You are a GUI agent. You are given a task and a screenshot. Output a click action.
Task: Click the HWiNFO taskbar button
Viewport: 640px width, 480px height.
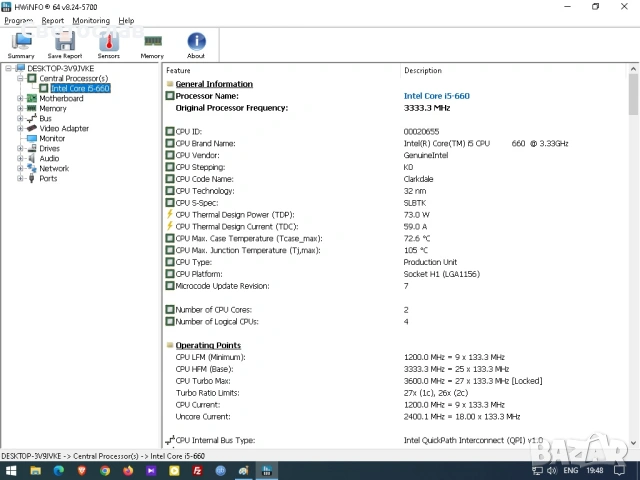pos(267,471)
